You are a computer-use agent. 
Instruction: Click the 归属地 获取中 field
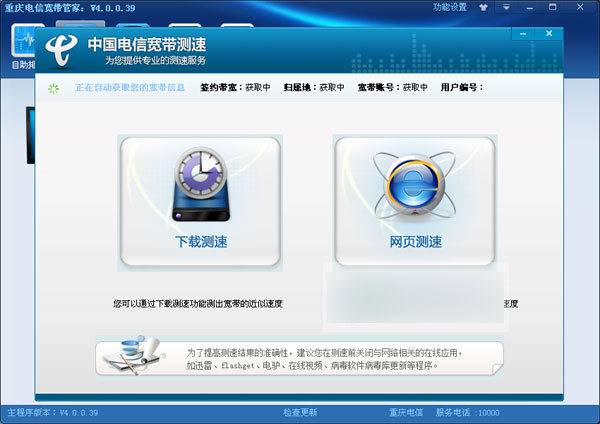point(314,87)
